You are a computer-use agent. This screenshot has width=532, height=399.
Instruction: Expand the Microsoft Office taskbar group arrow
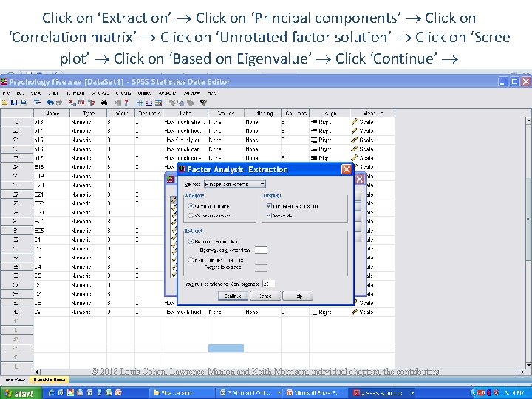click(x=279, y=393)
